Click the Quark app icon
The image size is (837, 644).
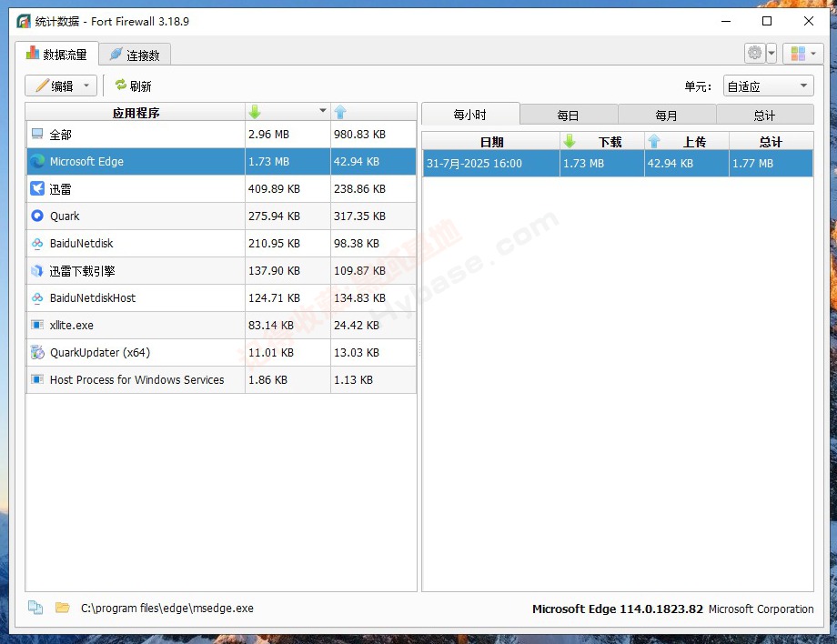pos(37,216)
